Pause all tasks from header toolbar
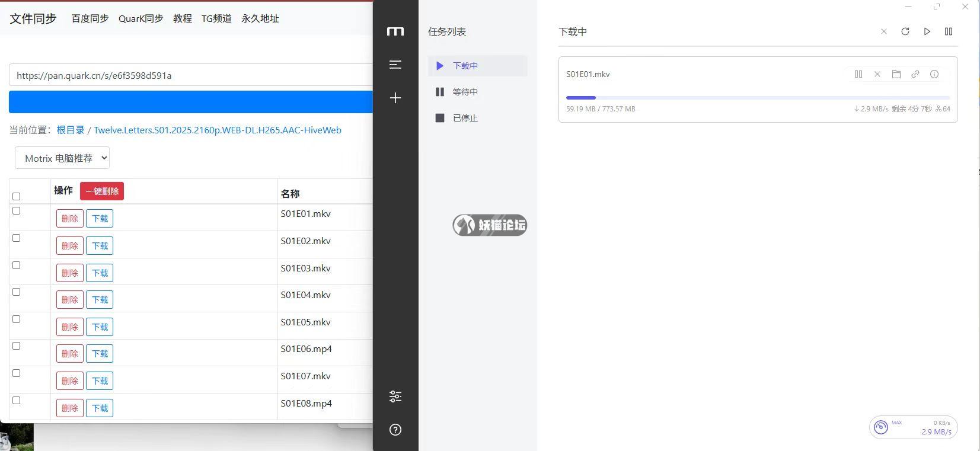The image size is (980, 451). tap(949, 31)
